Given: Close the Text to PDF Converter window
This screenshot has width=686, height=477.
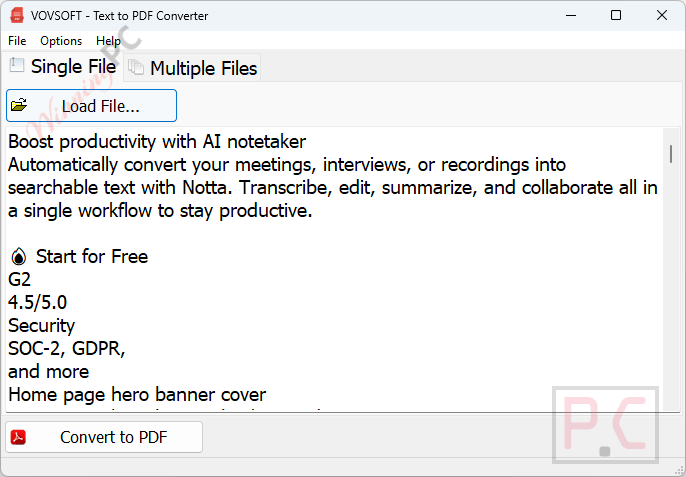Looking at the screenshot, I should click(662, 15).
